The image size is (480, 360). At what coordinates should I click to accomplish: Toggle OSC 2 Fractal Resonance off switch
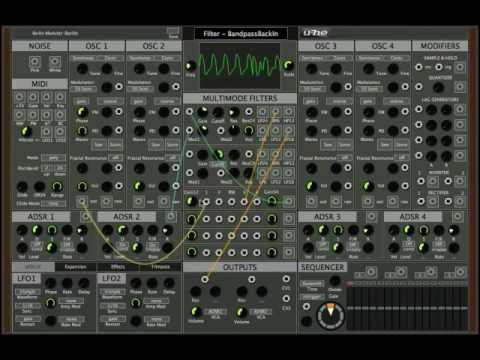pyautogui.click(x=172, y=158)
